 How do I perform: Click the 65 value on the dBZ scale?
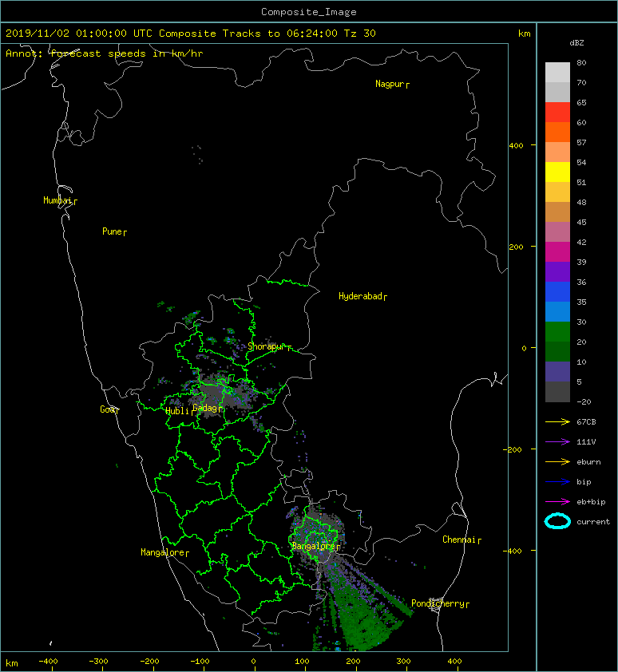581,102
